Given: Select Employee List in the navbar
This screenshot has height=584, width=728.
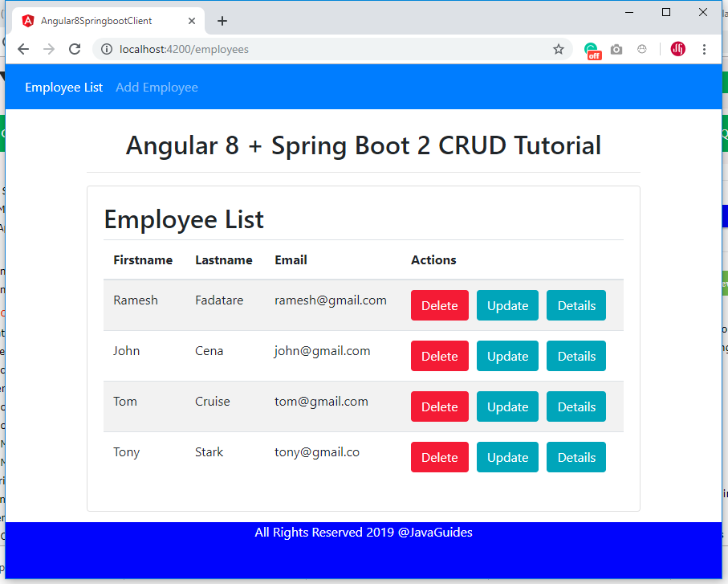Looking at the screenshot, I should (x=63, y=87).
